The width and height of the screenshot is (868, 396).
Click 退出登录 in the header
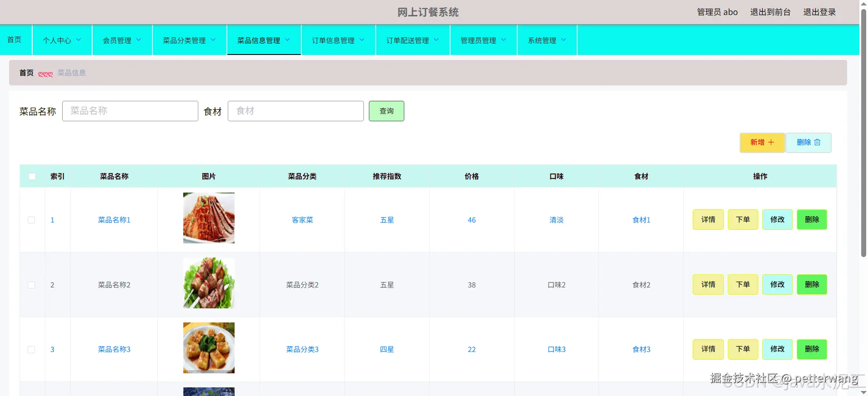[x=819, y=12]
